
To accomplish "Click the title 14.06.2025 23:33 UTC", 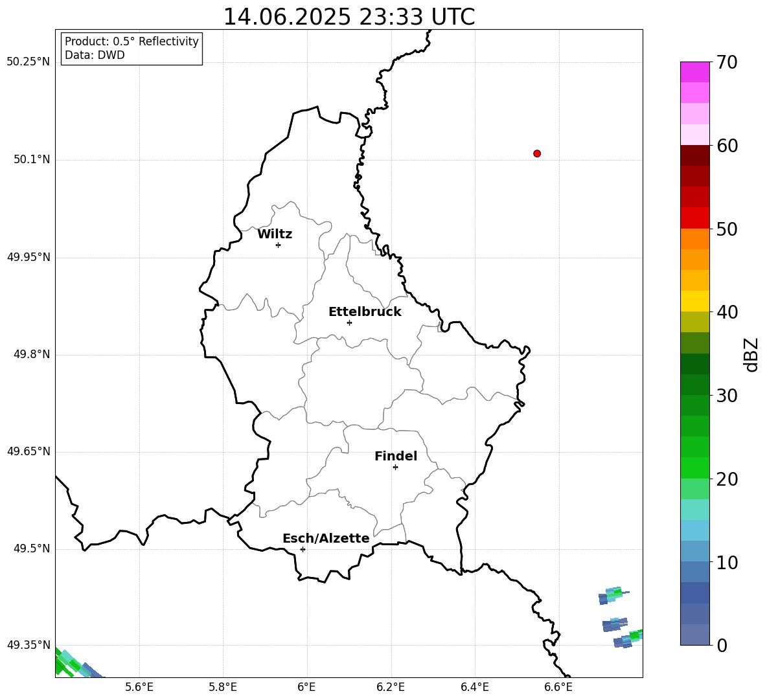I will coord(349,17).
